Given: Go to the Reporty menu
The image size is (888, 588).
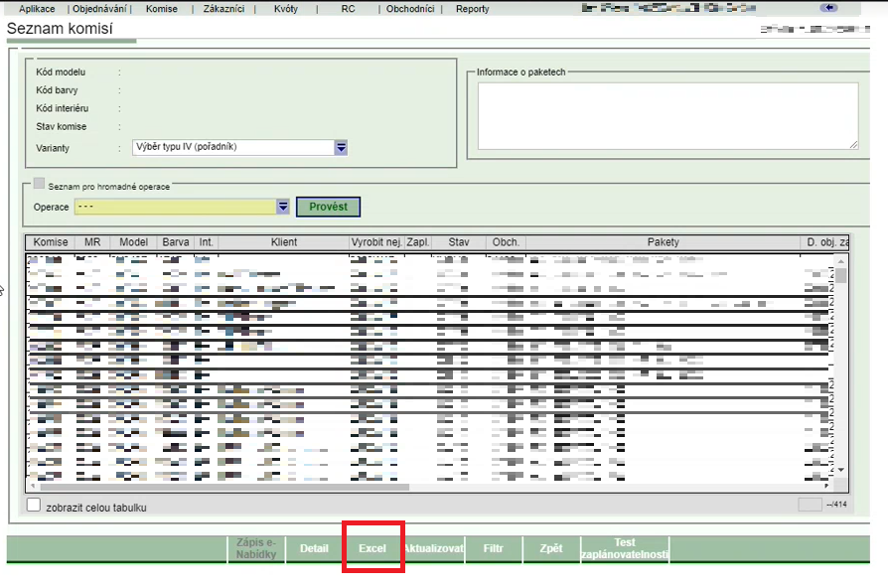Looking at the screenshot, I should click(472, 9).
